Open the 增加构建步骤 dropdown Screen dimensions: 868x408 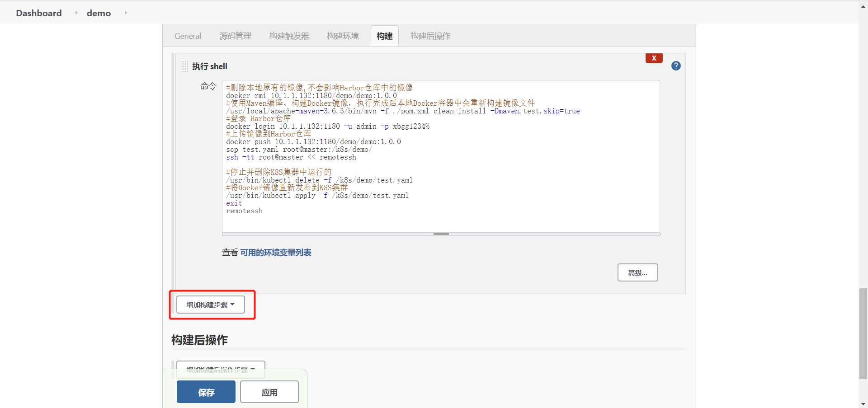click(210, 305)
